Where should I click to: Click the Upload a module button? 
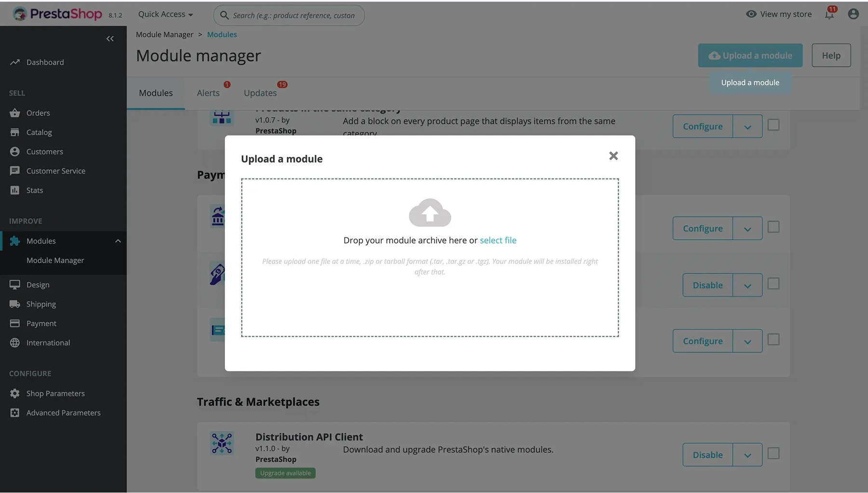(750, 55)
